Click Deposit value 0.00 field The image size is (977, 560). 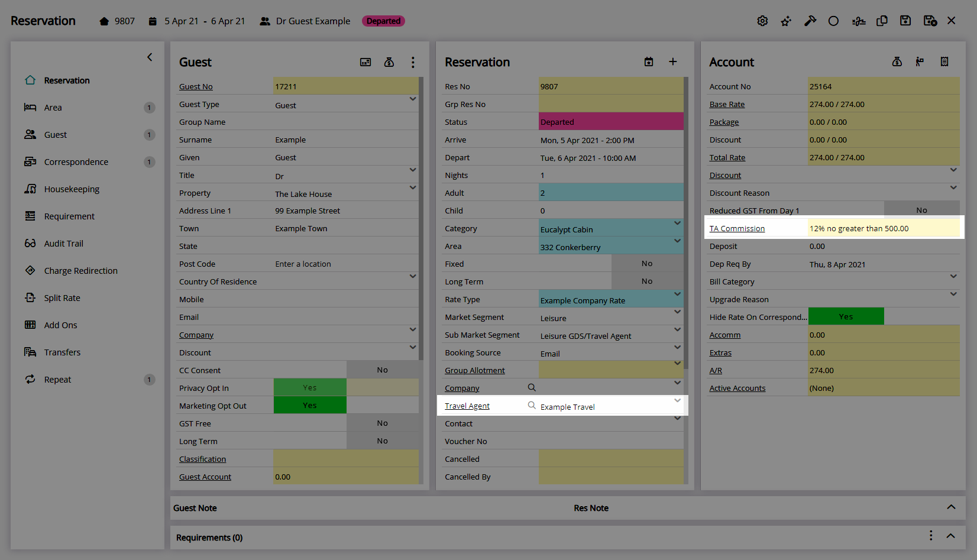884,246
